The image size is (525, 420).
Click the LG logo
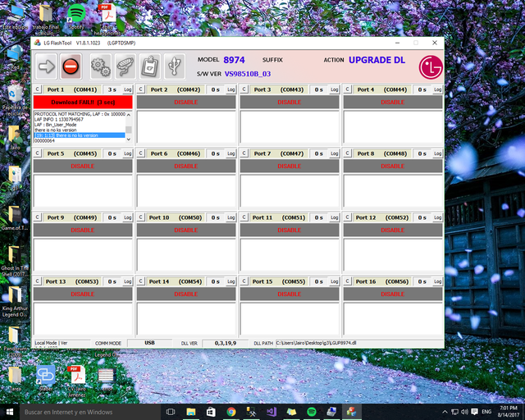(x=431, y=67)
